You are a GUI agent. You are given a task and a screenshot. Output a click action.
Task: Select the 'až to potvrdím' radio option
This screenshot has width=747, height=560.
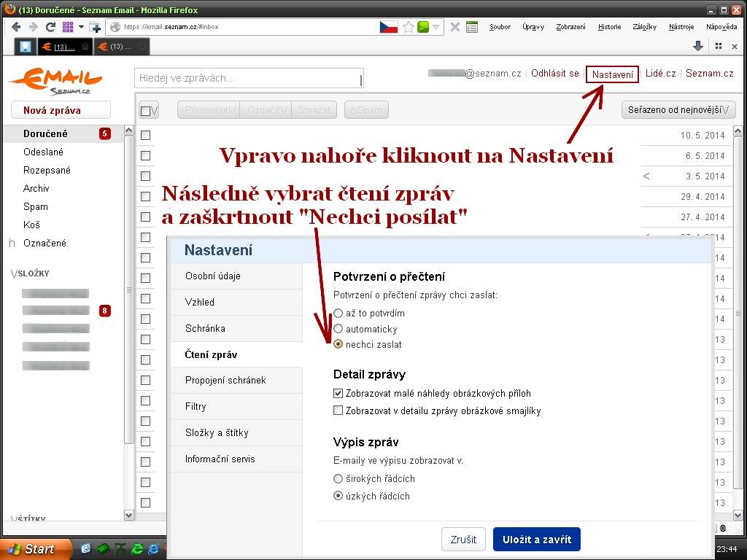(338, 314)
